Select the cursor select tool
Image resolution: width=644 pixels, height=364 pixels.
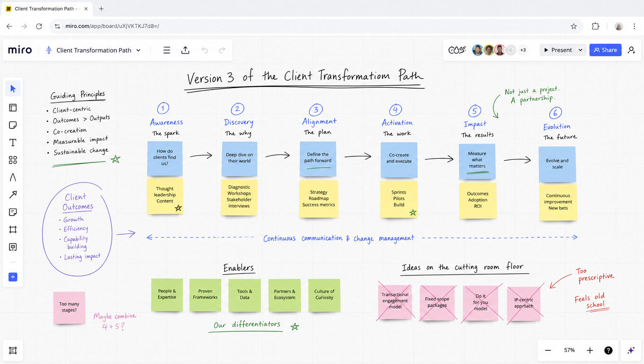13,89
